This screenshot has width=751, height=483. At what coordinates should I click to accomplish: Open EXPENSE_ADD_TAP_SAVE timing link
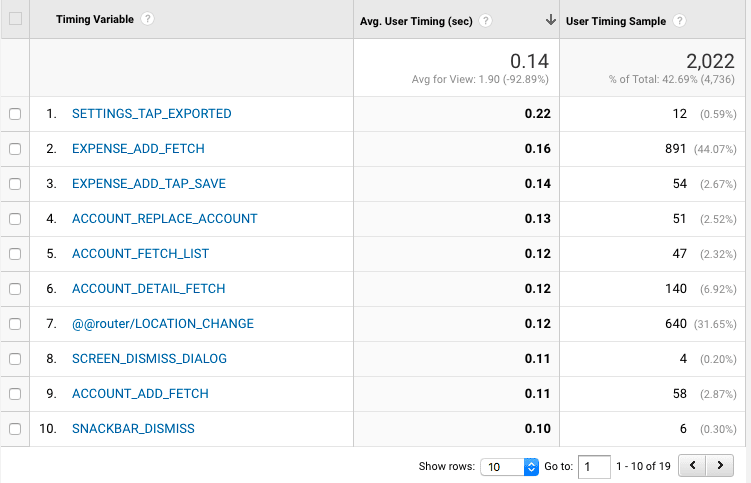tap(148, 184)
